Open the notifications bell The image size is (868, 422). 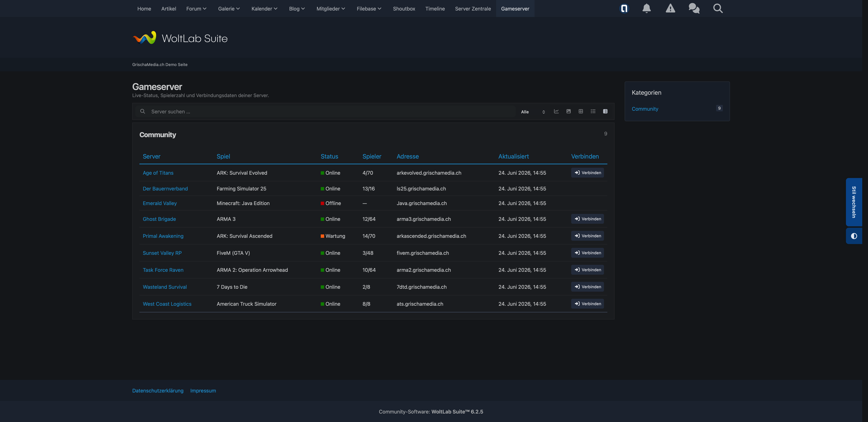pos(646,8)
